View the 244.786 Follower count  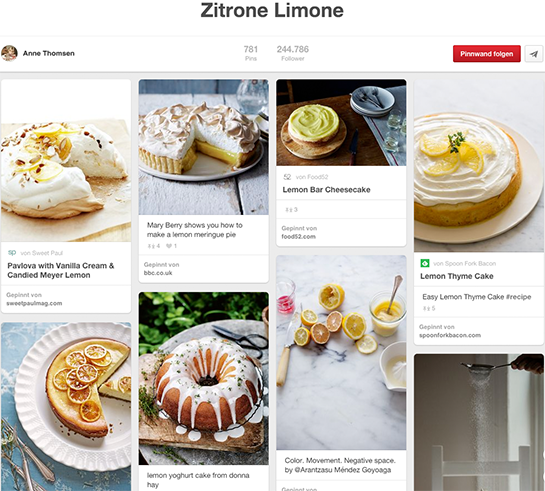[x=293, y=53]
